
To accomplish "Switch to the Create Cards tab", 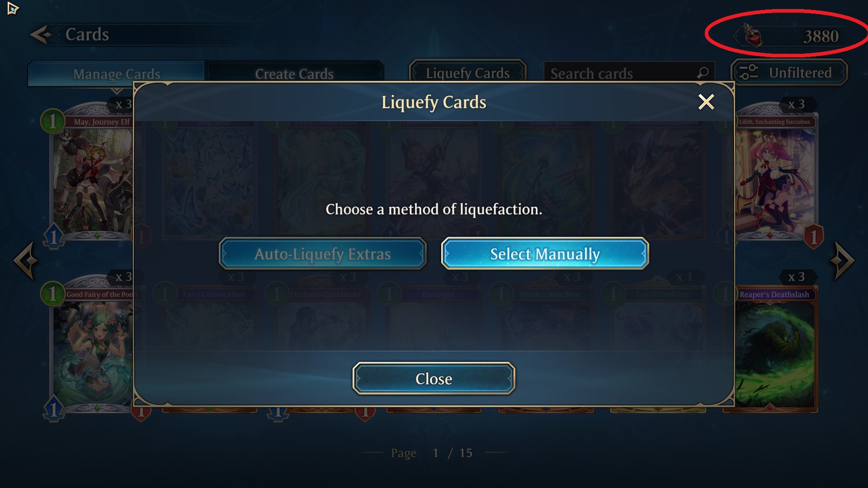I will coord(294,74).
